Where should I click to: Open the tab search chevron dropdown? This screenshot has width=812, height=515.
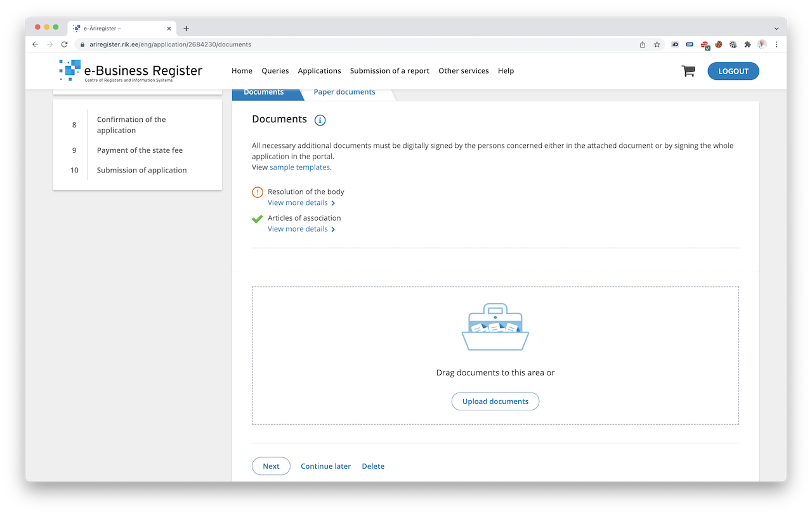tap(776, 29)
